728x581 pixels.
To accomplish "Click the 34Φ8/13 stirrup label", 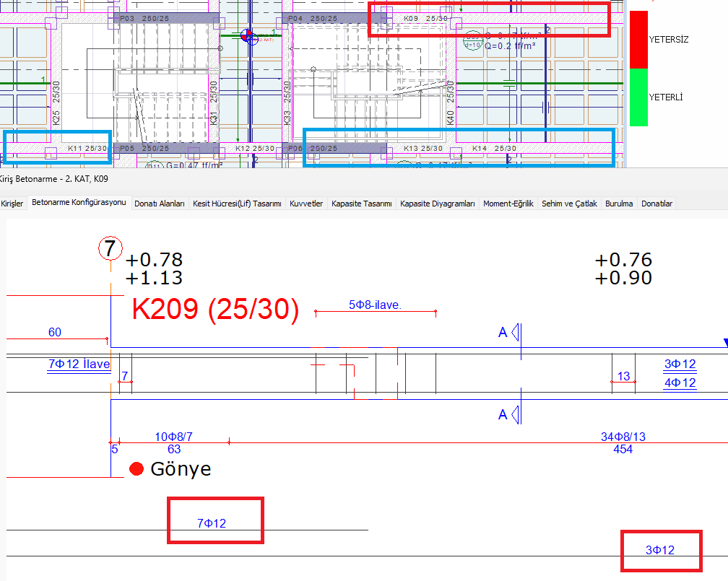I will coord(623,437).
